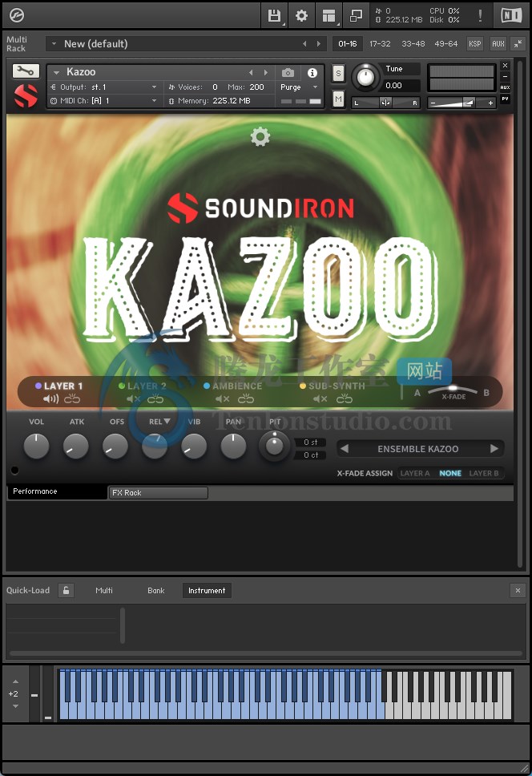Click the Ambience link icon

(x=245, y=398)
